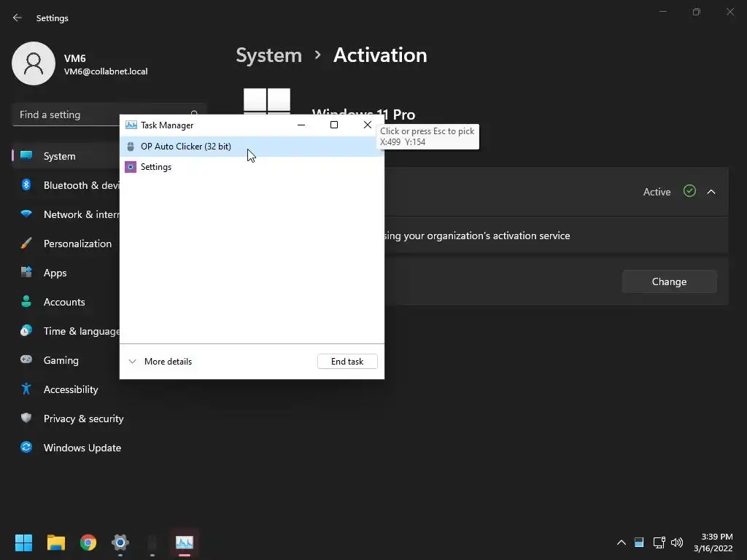Click the Network wifi icon in sidebar
Image resolution: width=747 pixels, height=560 pixels.
point(26,214)
